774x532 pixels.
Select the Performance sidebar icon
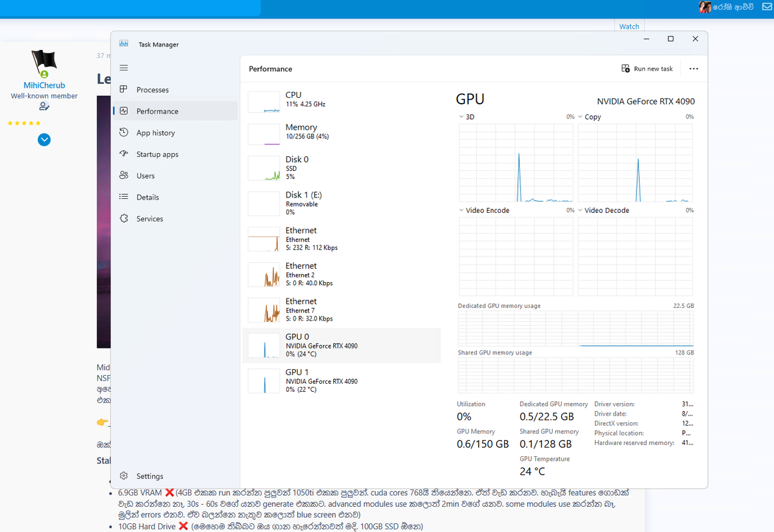pyautogui.click(x=124, y=111)
